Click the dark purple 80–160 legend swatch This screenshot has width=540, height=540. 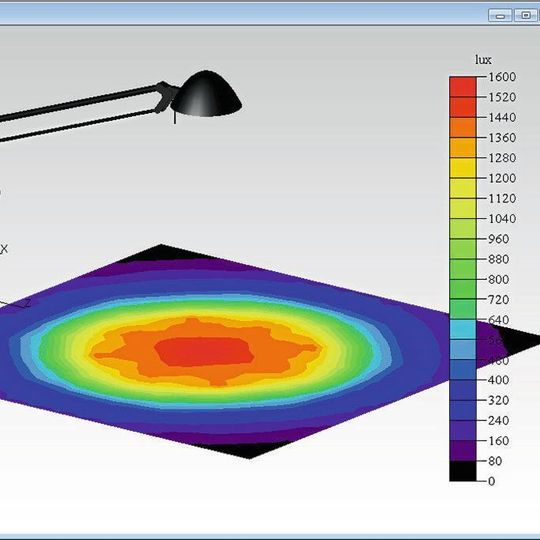pyautogui.click(x=463, y=450)
